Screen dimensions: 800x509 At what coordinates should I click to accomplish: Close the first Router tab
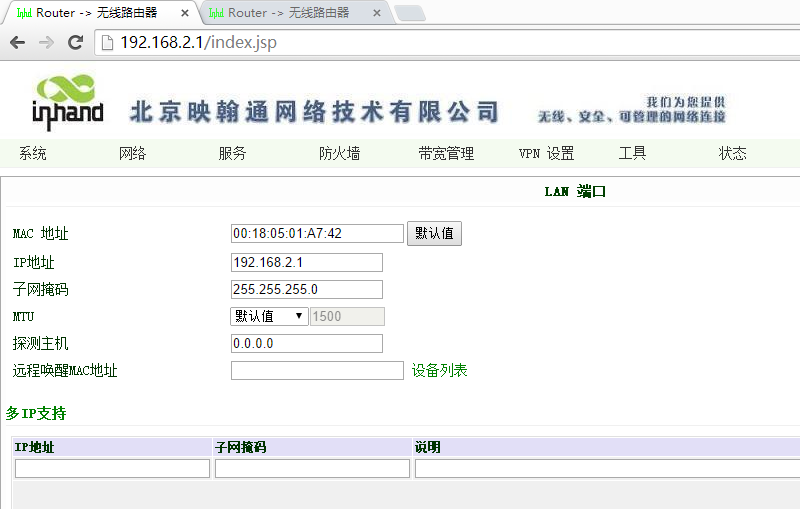pyautogui.click(x=185, y=13)
